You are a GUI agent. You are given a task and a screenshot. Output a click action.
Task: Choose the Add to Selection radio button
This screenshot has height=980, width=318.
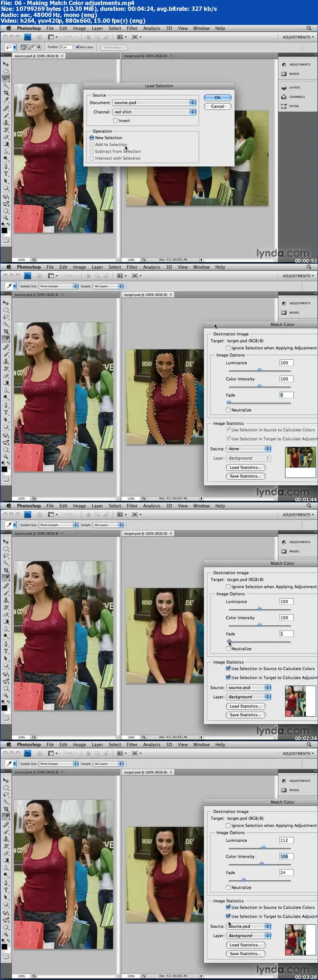coord(92,144)
